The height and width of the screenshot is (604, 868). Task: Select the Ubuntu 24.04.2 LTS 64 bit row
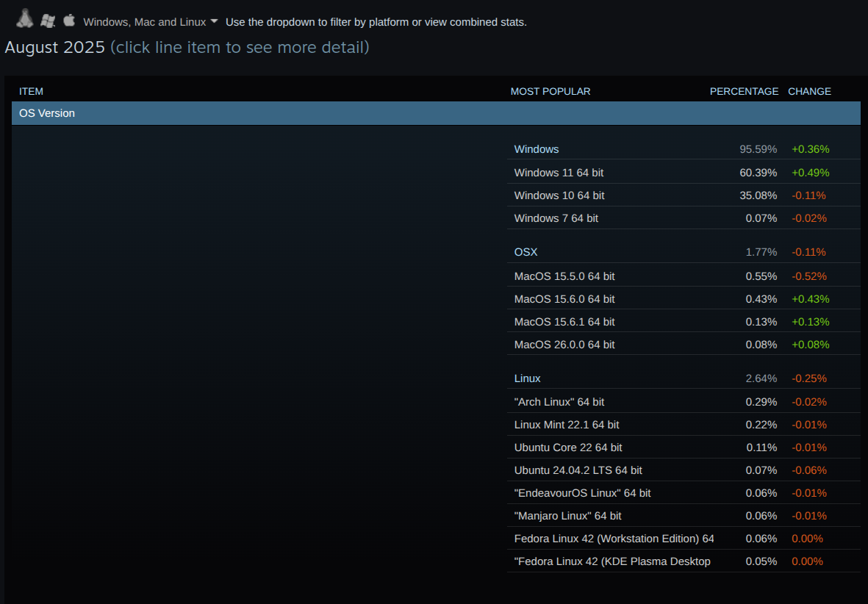684,470
